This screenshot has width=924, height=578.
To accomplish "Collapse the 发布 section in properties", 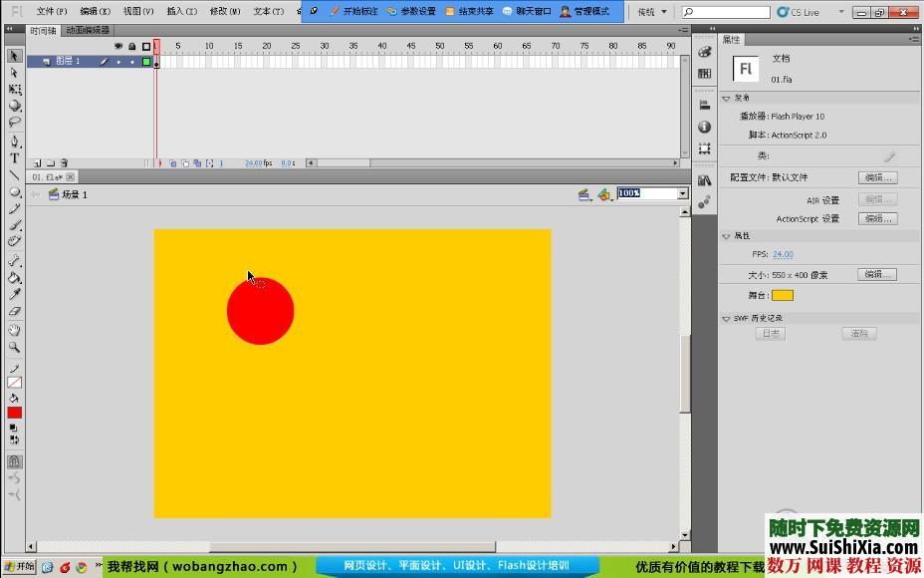I will pyautogui.click(x=727, y=98).
